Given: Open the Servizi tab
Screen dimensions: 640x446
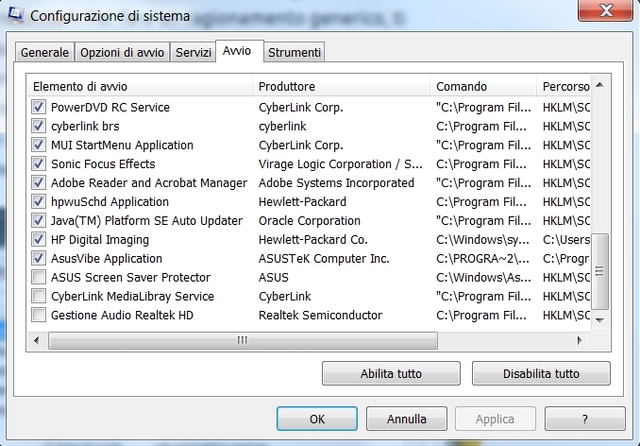Looking at the screenshot, I should [x=193, y=52].
